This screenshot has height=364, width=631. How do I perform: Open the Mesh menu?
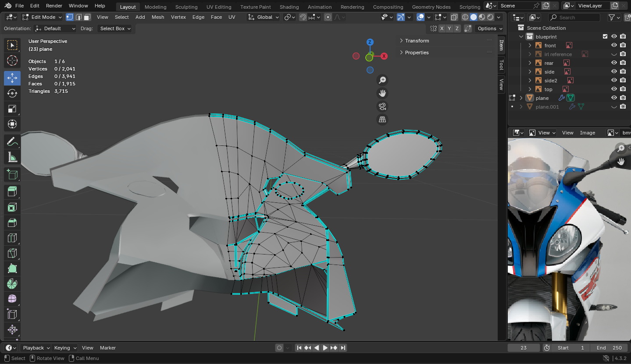(158, 17)
